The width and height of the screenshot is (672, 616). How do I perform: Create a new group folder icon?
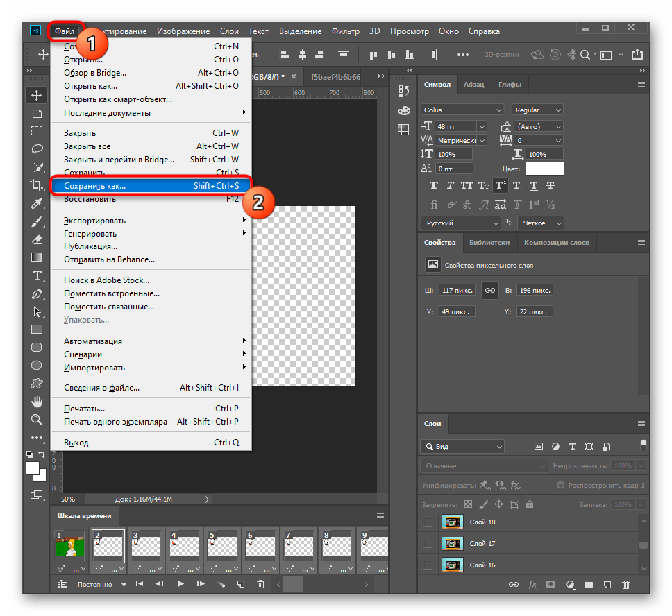point(589,584)
